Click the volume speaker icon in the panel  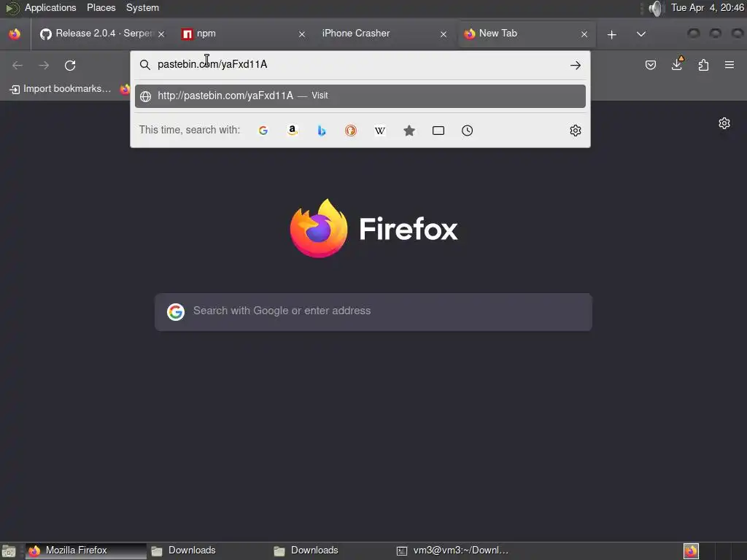pos(656,8)
